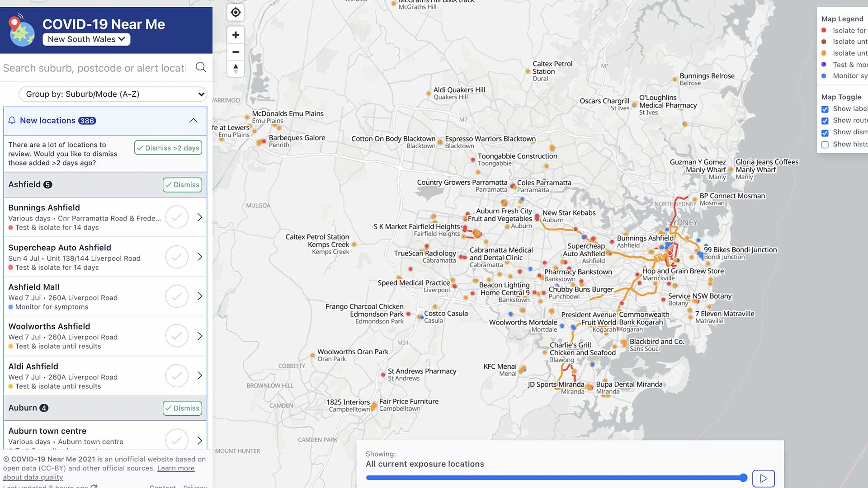868x488 pixels.
Task: Expand Aldi Ashfield details chevron
Action: 200,375
